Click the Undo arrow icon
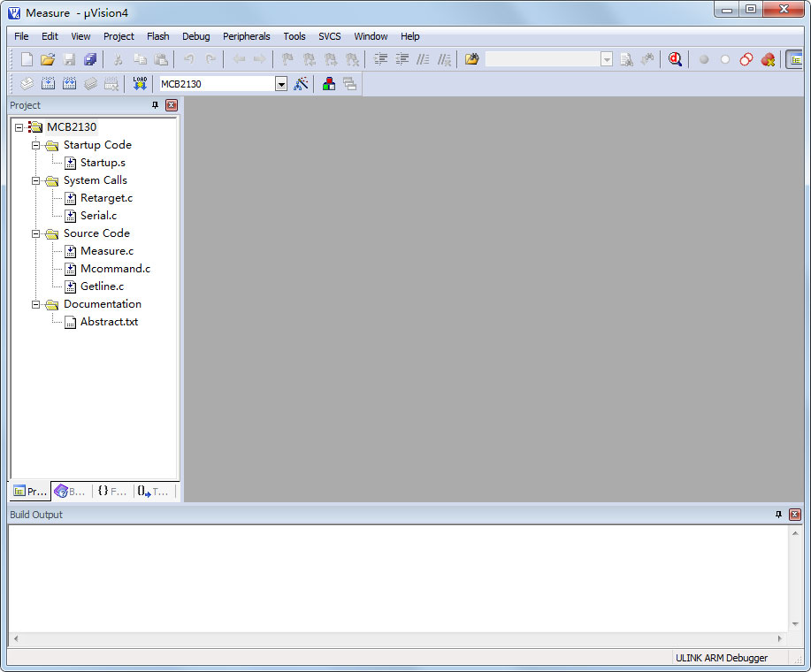The width and height of the screenshot is (811, 672). coord(188,59)
